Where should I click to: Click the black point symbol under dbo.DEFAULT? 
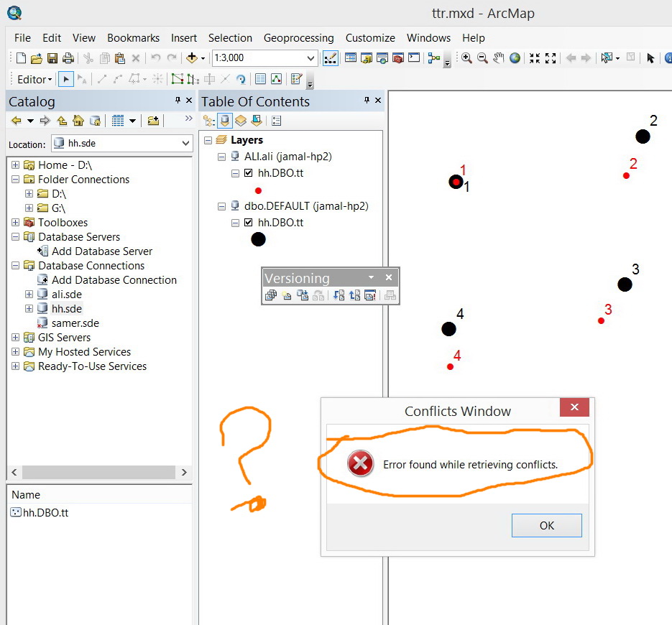[x=258, y=239]
